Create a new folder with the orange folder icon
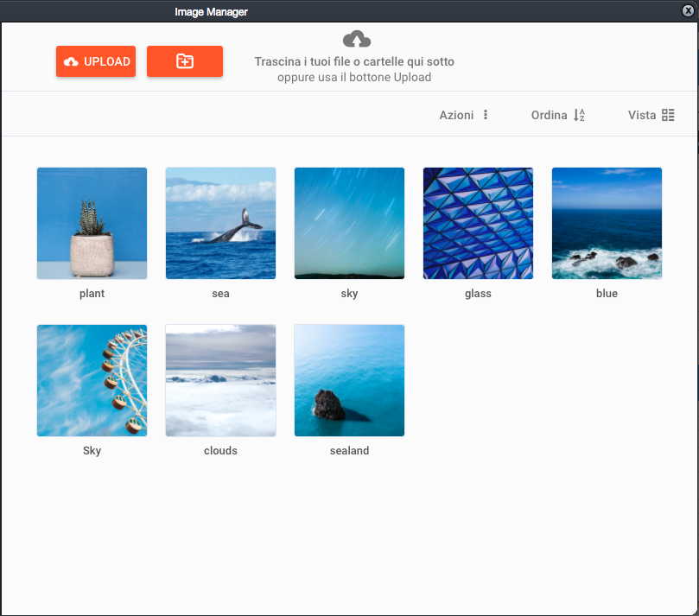699x616 pixels. click(184, 60)
